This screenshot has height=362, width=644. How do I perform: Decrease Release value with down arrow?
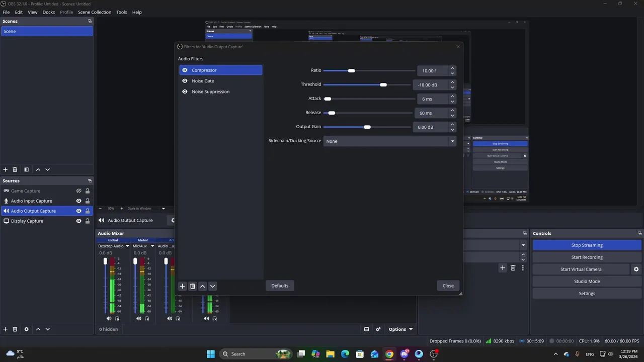coord(452,116)
